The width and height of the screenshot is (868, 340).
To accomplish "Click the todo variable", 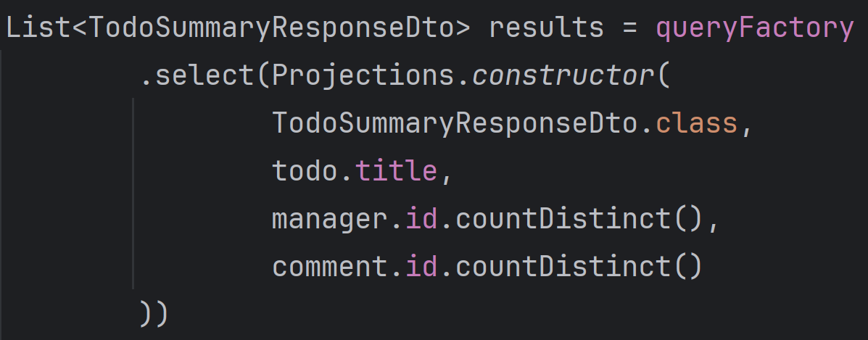I will click(305, 171).
